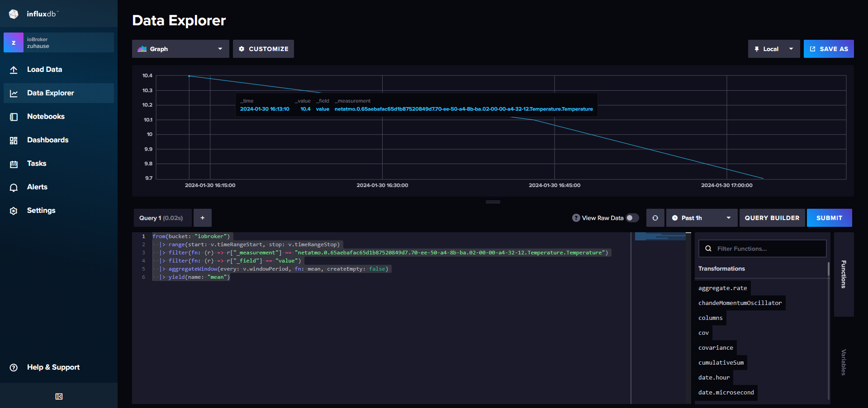
Task: Click the search icon in Filter Functions
Action: click(x=708, y=249)
